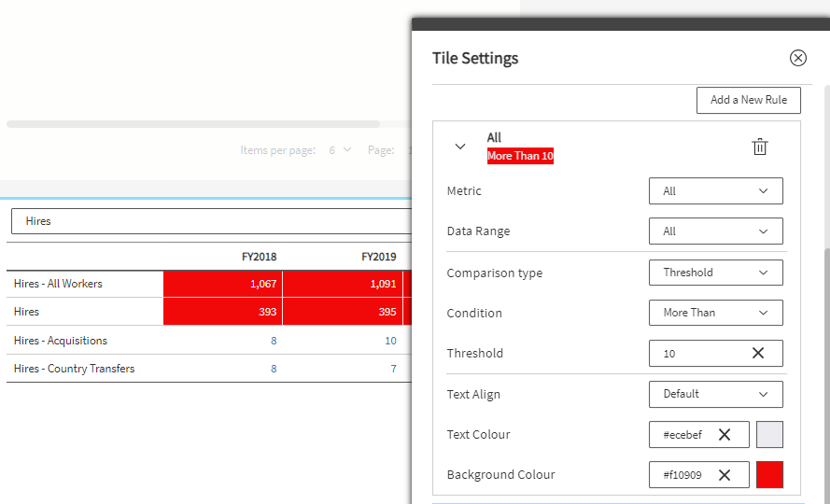The height and width of the screenshot is (504, 830).
Task: Click the FY2018 column header
Action: (x=259, y=257)
